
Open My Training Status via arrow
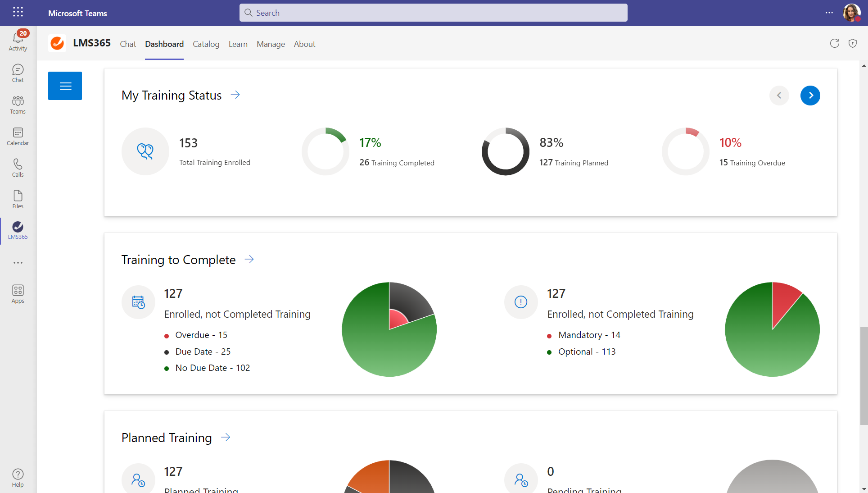tap(235, 95)
